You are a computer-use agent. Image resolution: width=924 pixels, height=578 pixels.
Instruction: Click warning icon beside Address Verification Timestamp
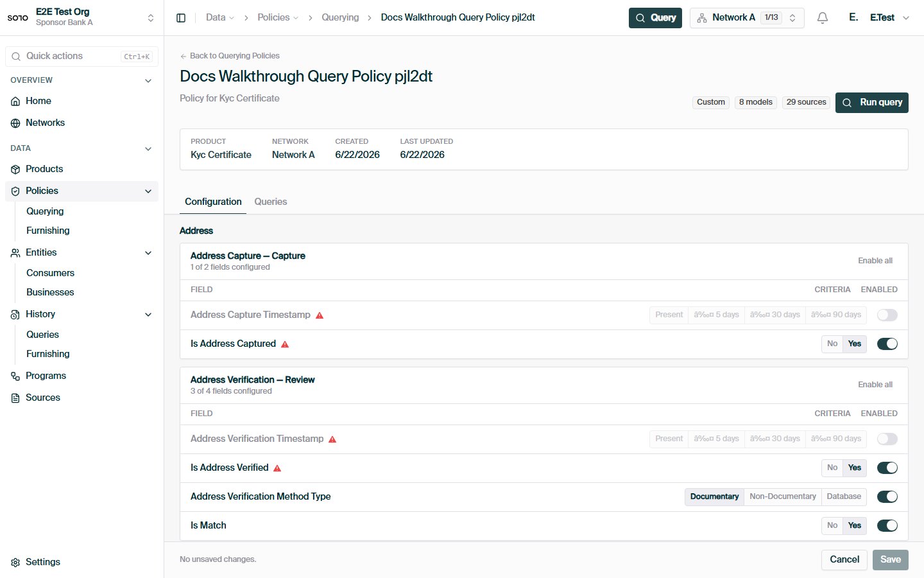(x=332, y=439)
